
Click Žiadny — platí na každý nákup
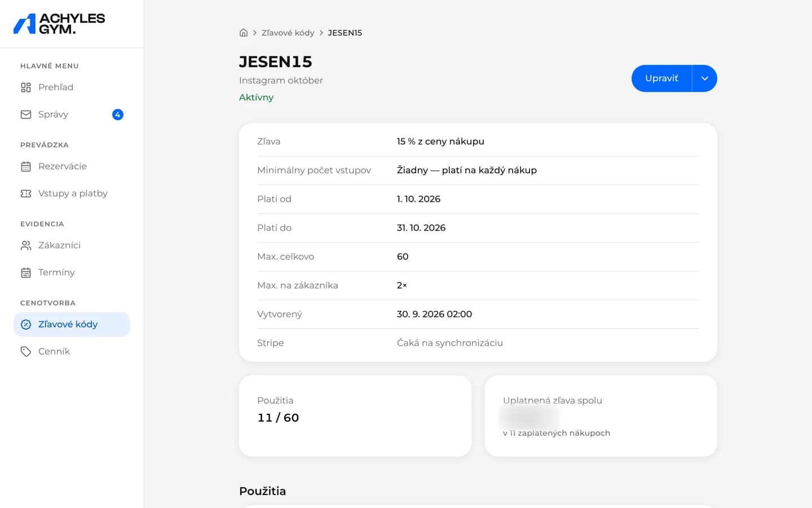coord(467,170)
